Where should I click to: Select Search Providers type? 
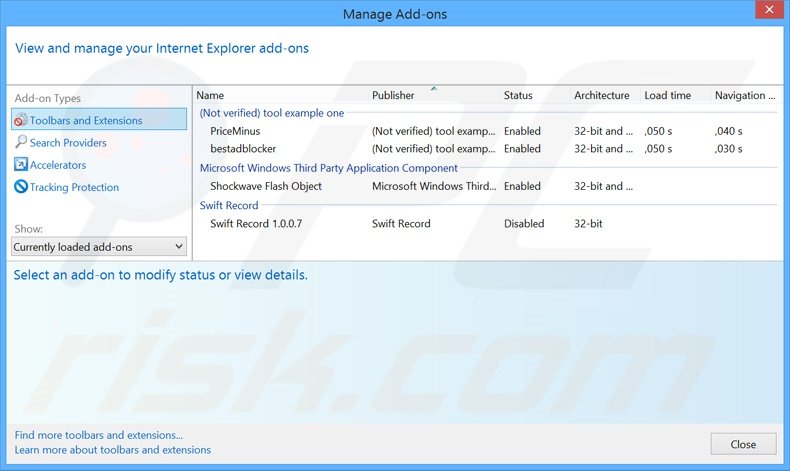(68, 143)
